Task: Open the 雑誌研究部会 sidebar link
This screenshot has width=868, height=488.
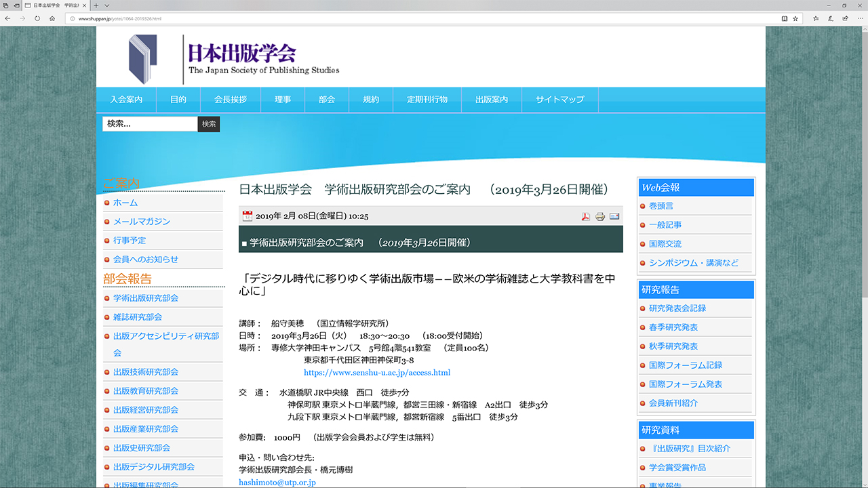Action: click(x=138, y=317)
